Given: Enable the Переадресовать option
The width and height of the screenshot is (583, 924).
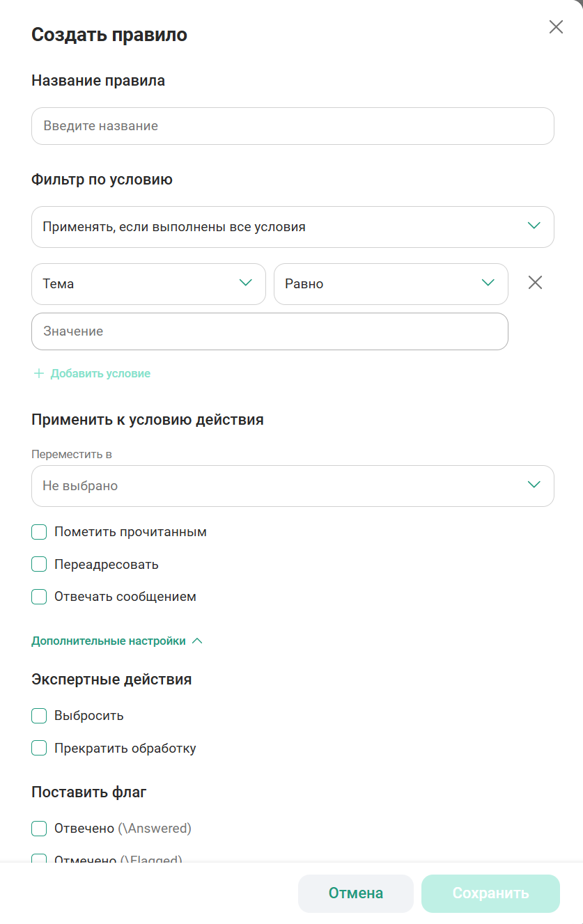Looking at the screenshot, I should 39,564.
